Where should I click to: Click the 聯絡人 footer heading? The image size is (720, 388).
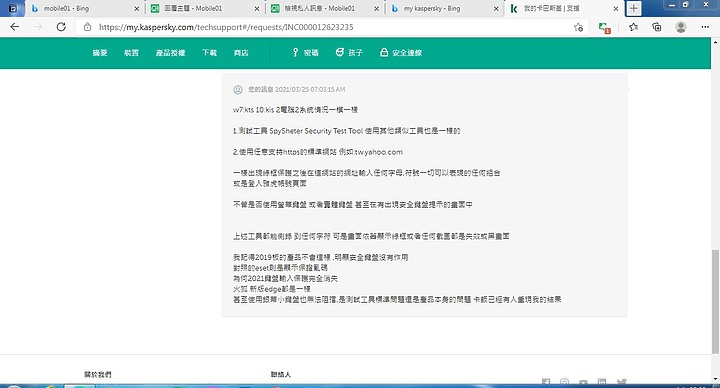(281, 375)
